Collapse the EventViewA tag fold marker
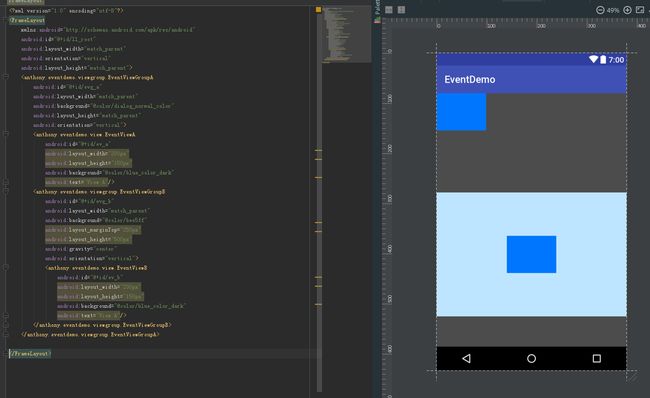 tap(6, 133)
